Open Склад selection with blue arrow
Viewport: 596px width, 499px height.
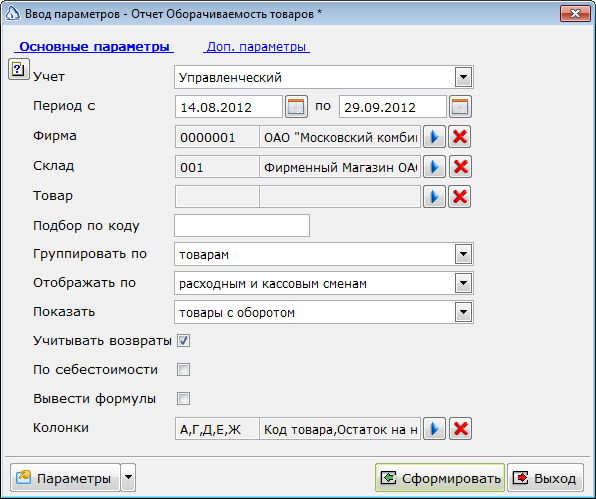pos(434,167)
